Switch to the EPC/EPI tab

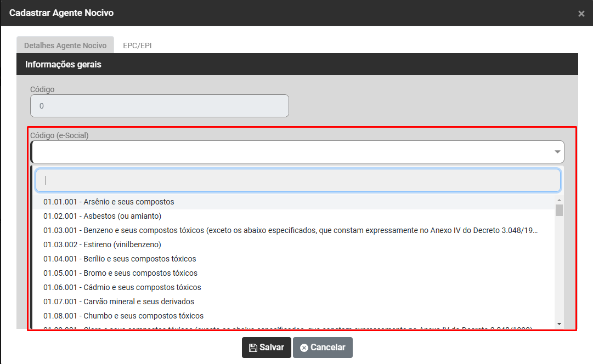(x=137, y=46)
